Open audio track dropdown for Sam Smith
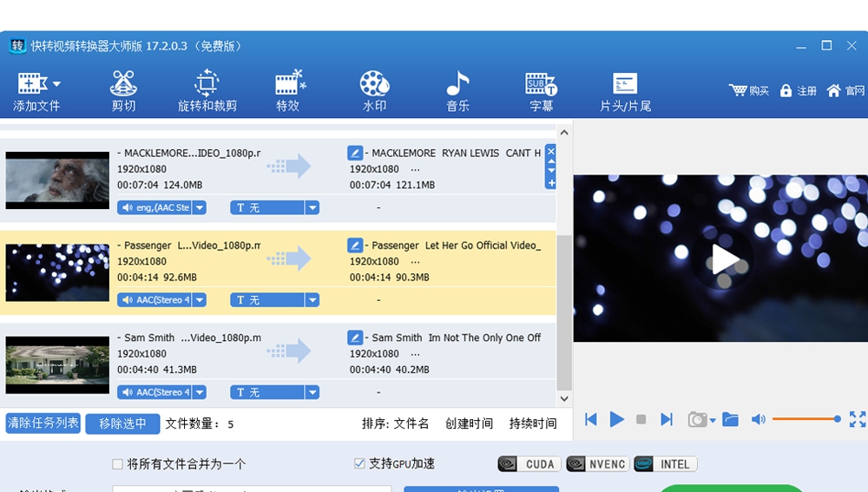868x492 pixels. click(200, 392)
